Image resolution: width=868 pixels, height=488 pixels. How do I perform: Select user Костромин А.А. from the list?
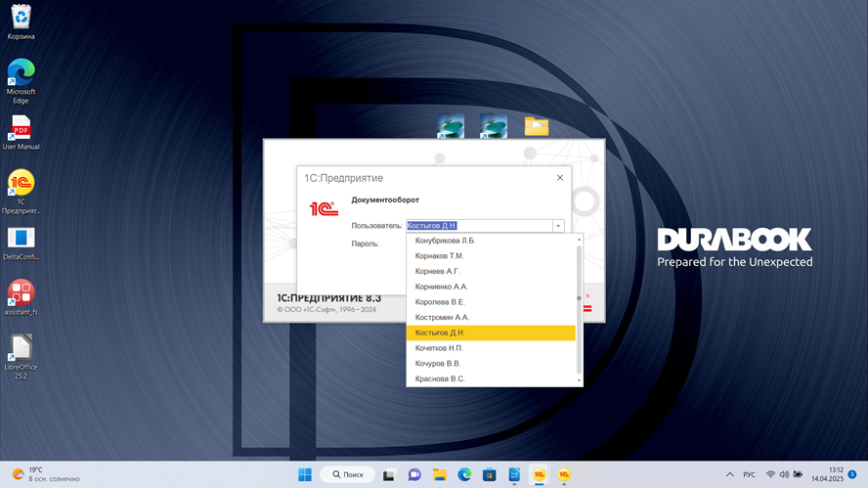pyautogui.click(x=491, y=318)
